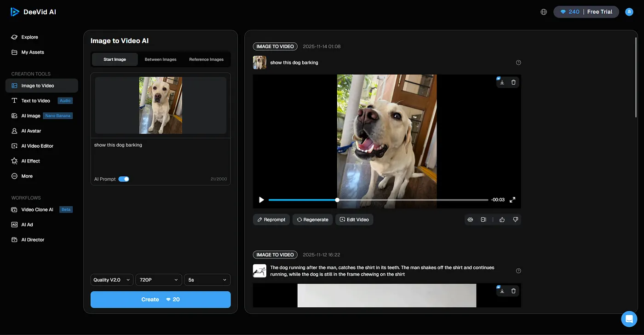The width and height of the screenshot is (644, 335).
Task: Download the dog barking video
Action: coord(502,82)
